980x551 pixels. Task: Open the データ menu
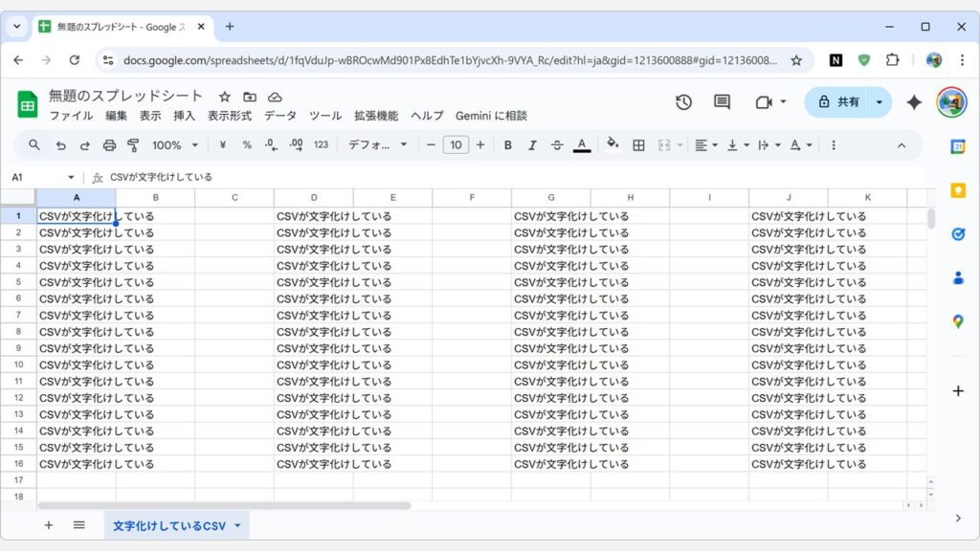point(280,116)
